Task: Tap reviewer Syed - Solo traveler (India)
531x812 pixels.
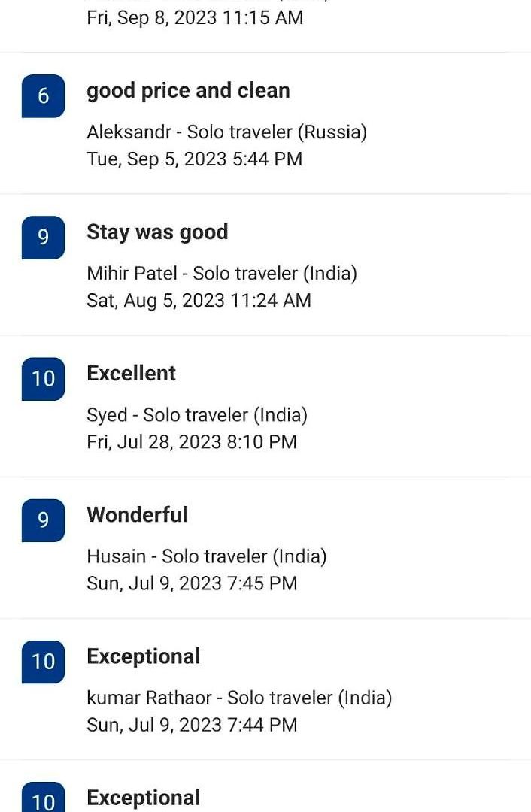Action: 197,415
